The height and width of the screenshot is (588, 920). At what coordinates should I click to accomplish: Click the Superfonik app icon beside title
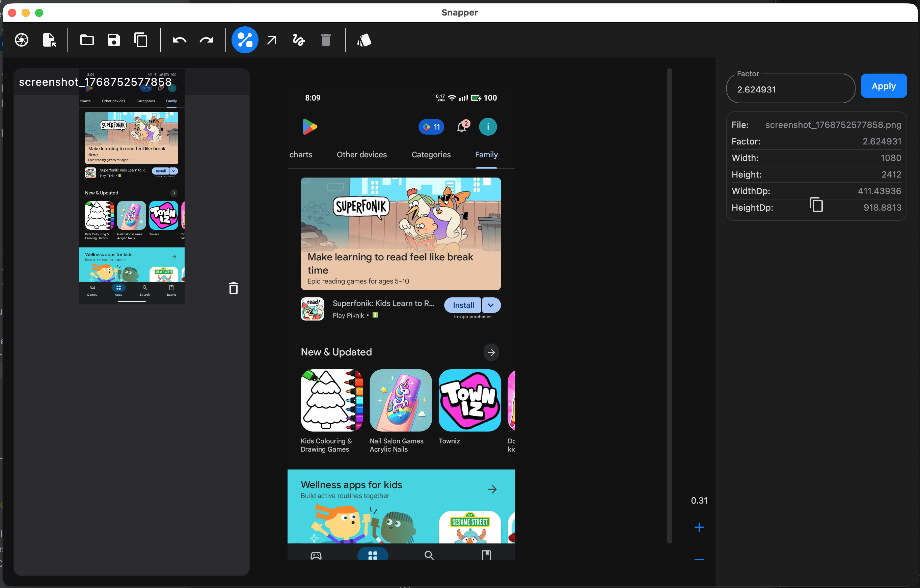312,309
